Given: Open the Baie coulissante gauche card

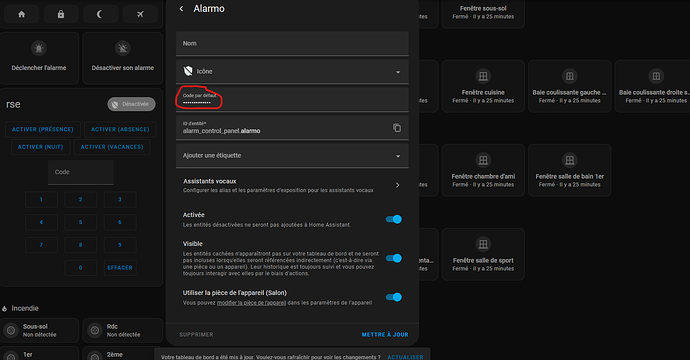Looking at the screenshot, I should click(x=569, y=86).
